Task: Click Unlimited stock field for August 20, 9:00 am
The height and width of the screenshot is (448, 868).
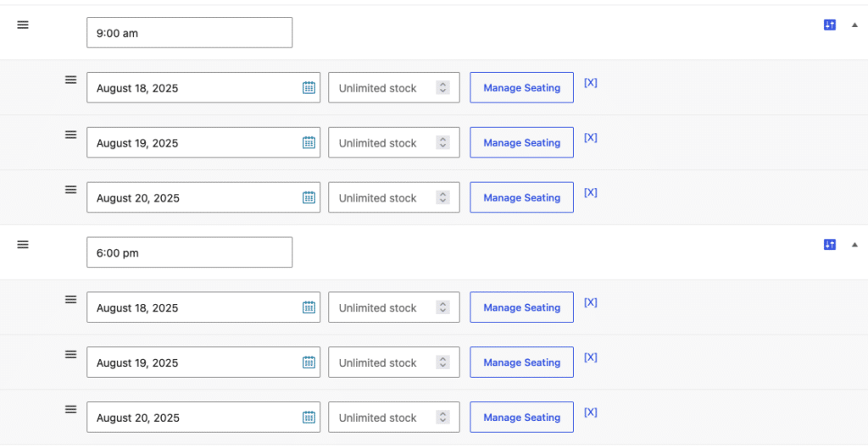Action: pos(394,197)
